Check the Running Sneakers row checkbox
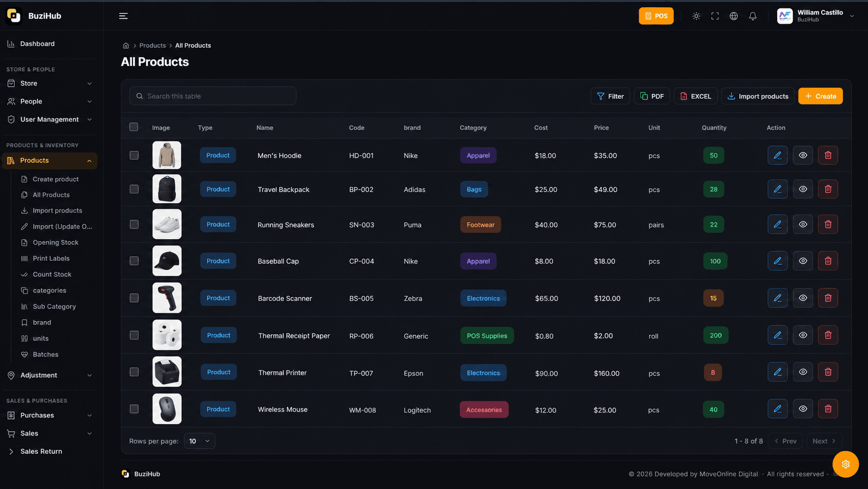This screenshot has width=868, height=489. (134, 224)
